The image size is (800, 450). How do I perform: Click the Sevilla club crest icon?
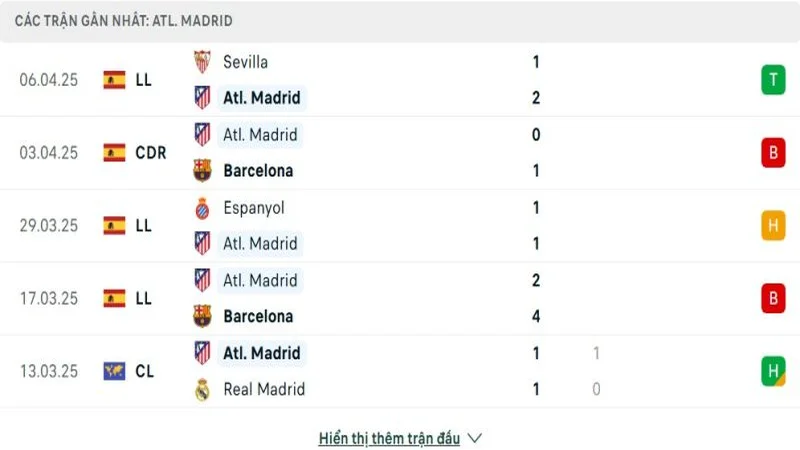click(202, 62)
